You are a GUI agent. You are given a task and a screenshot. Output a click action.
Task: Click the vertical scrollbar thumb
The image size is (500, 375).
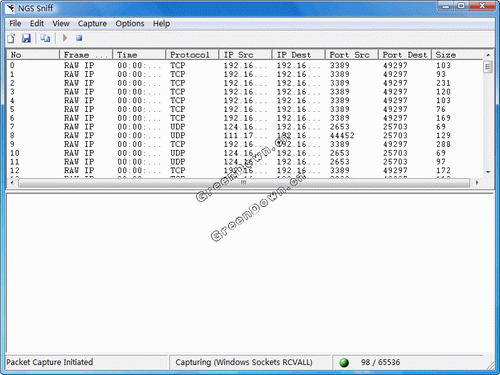tap(488, 67)
